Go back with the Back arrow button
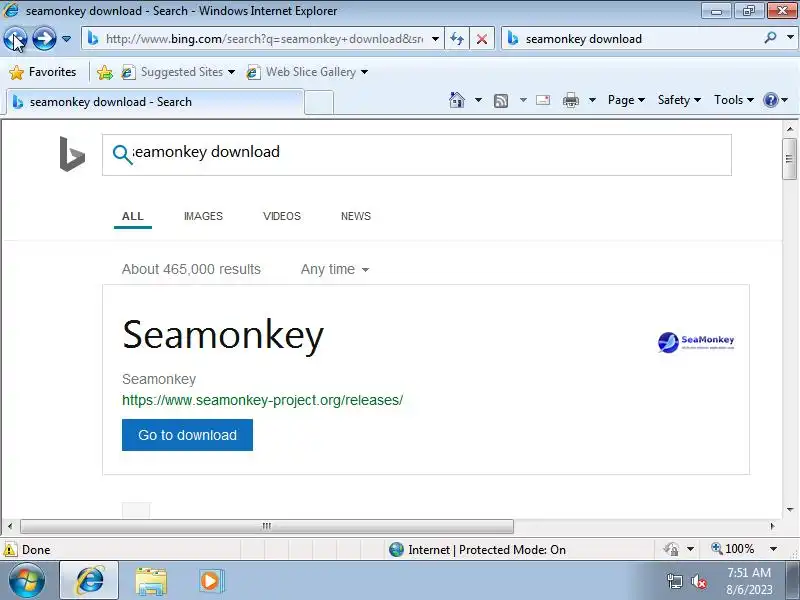Viewport: 800px width, 600px height. click(x=15, y=39)
